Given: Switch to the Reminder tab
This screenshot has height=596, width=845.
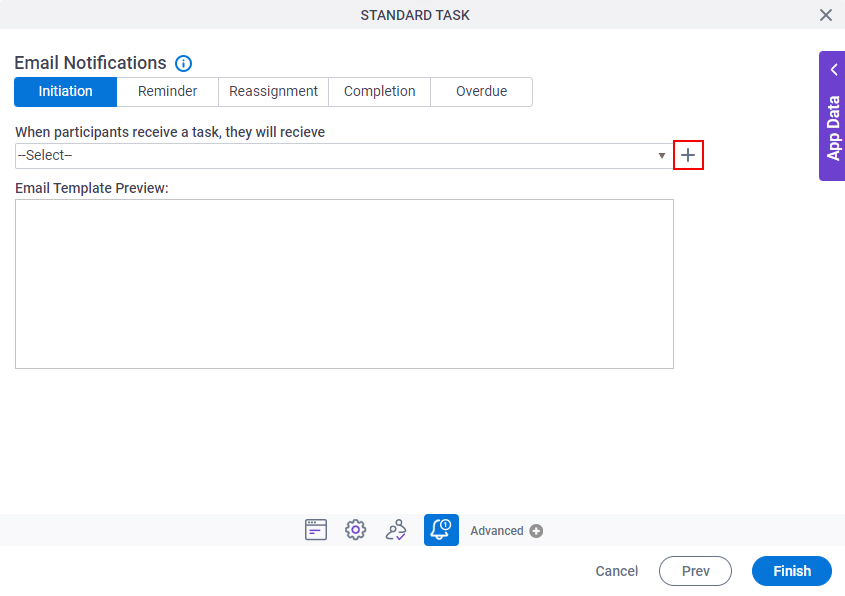Looking at the screenshot, I should point(168,92).
